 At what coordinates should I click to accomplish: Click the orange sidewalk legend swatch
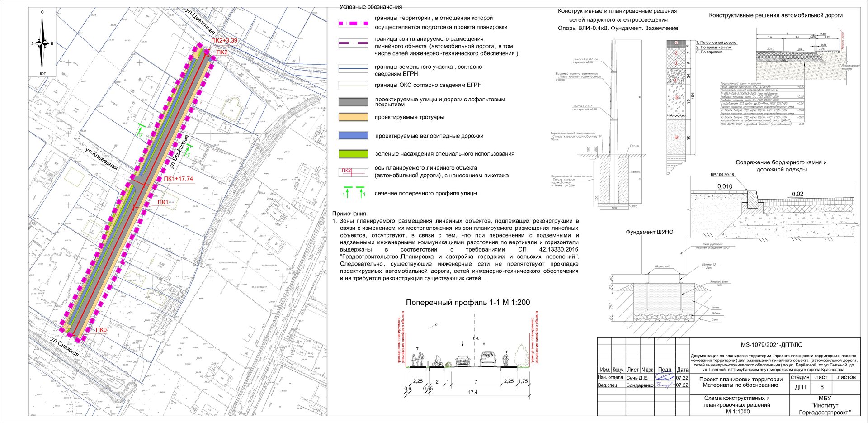click(353, 117)
